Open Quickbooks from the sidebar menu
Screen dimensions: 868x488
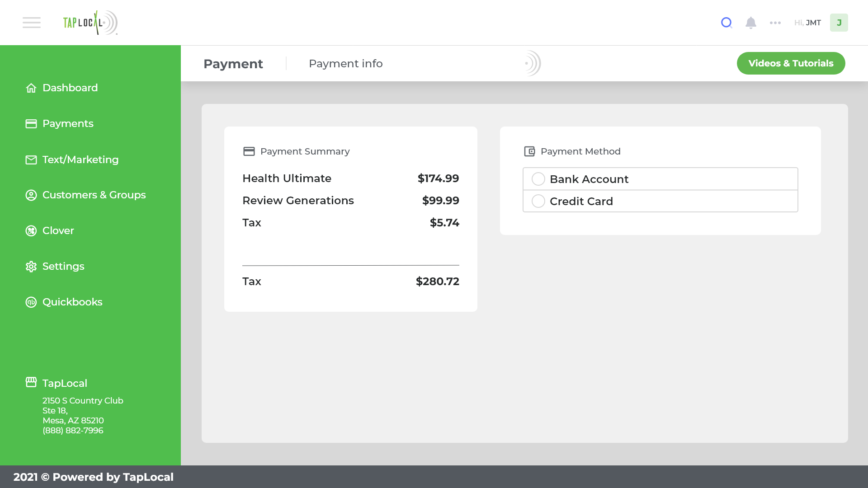tap(72, 302)
